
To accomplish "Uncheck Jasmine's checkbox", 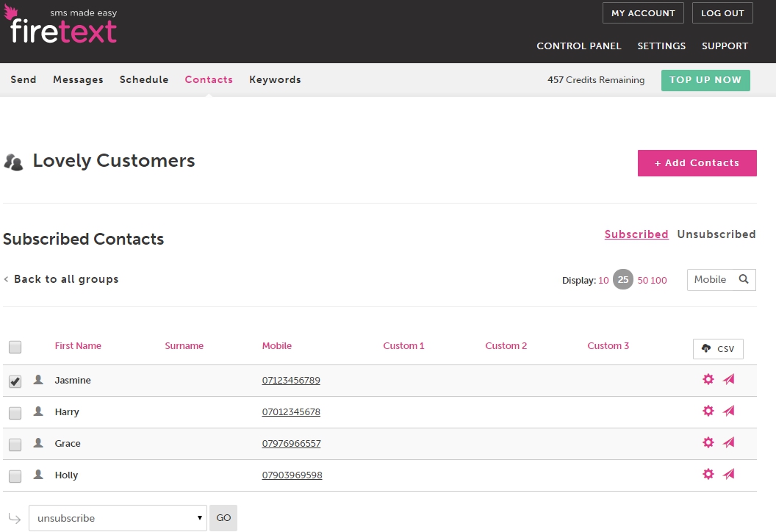I will pyautogui.click(x=15, y=381).
